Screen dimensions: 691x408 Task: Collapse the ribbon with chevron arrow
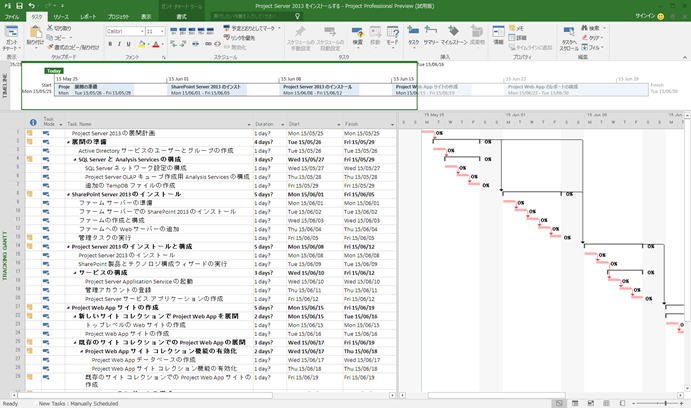(x=684, y=57)
